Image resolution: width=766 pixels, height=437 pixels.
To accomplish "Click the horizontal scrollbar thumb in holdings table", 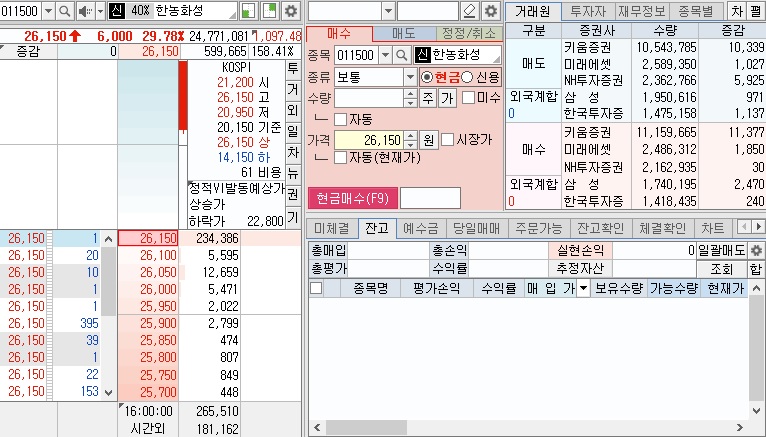I will tap(366, 428).
